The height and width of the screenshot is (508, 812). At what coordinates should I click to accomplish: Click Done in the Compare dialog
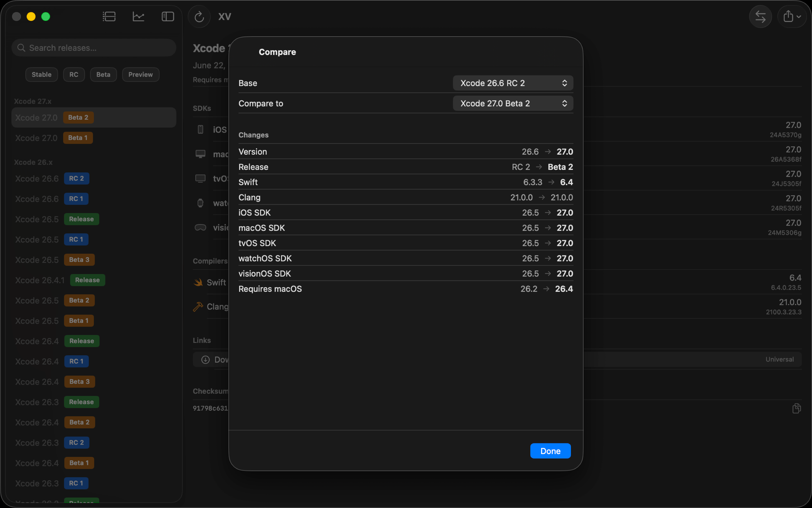(550, 451)
